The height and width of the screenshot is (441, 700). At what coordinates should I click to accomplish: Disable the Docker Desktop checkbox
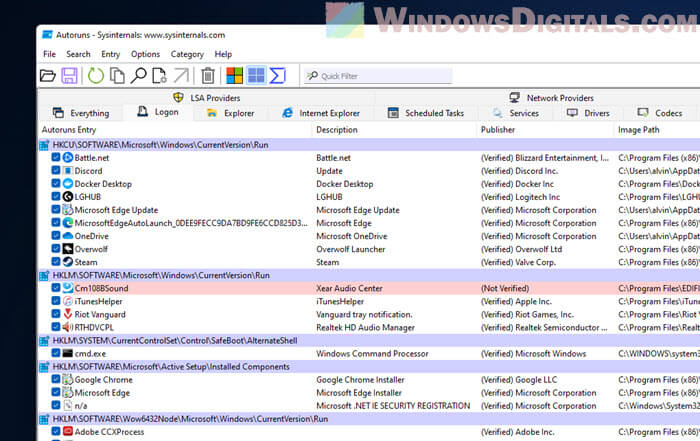tap(56, 183)
